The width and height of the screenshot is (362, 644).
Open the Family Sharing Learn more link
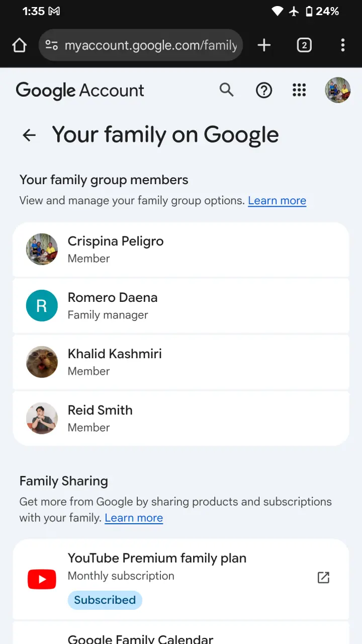tap(134, 518)
